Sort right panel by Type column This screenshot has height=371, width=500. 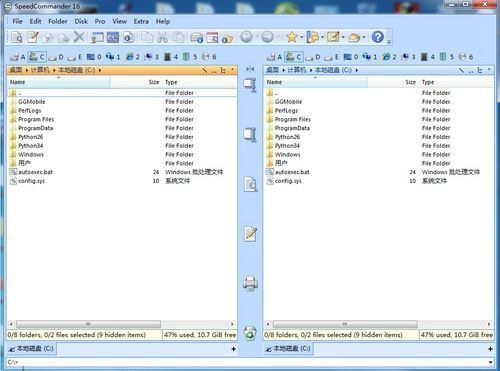click(x=456, y=82)
